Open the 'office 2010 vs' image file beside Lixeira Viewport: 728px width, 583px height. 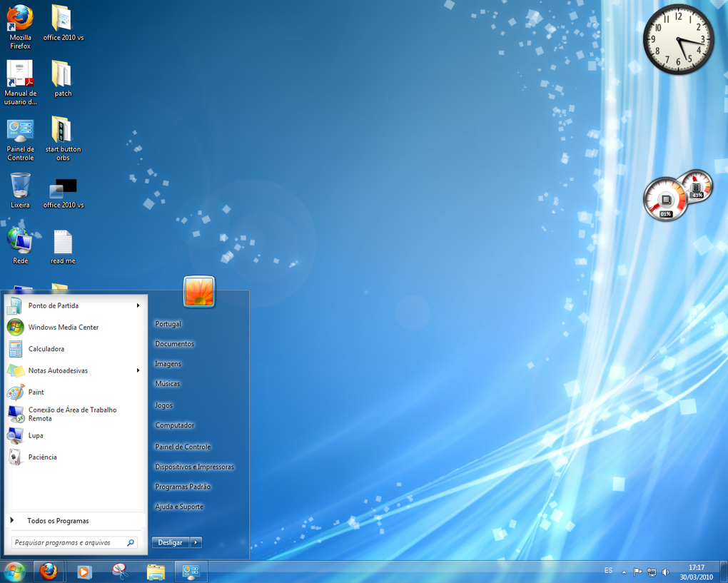[63, 193]
